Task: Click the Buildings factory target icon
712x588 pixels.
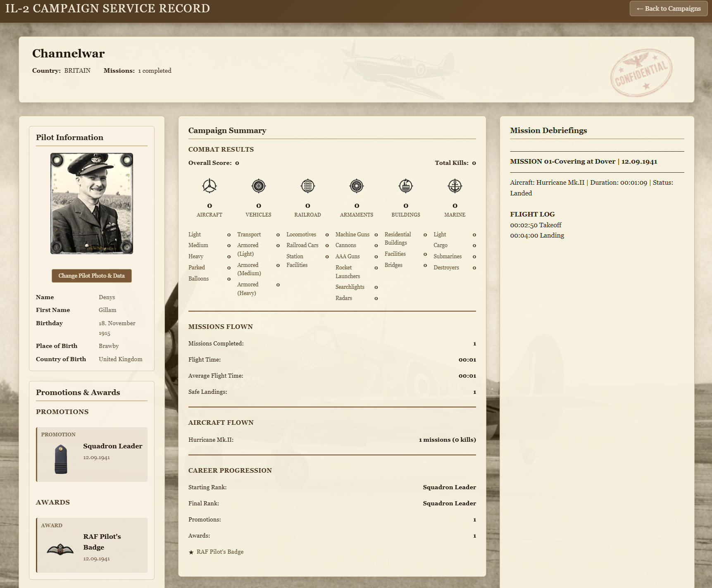Action: (405, 186)
